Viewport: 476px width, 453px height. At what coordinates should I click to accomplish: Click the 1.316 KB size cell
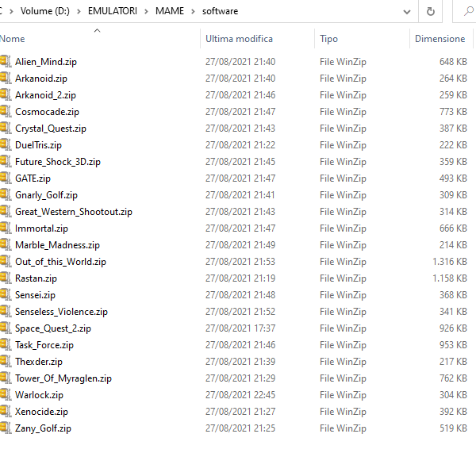coord(450,262)
